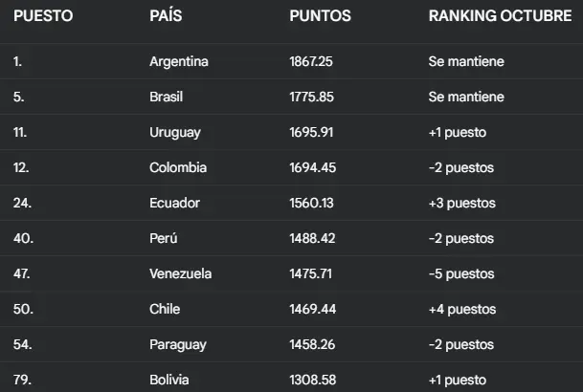Select the Colombia country cell
The width and height of the screenshot is (583, 392).
point(178,168)
